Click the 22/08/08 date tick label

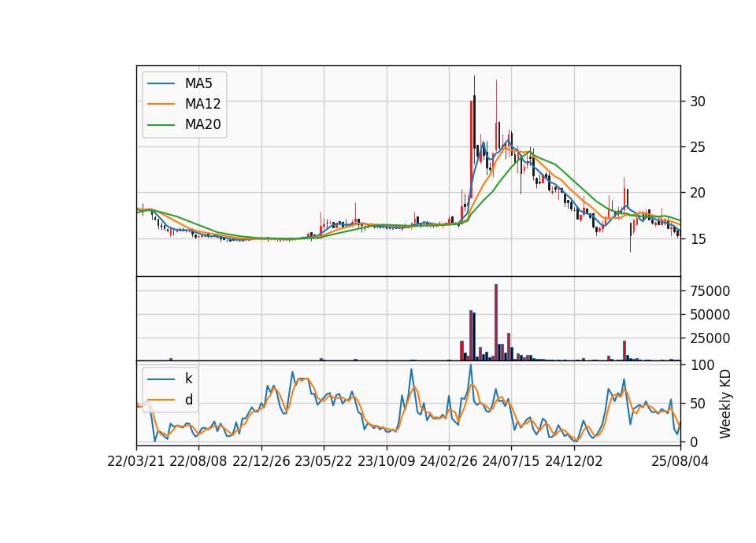(198, 462)
